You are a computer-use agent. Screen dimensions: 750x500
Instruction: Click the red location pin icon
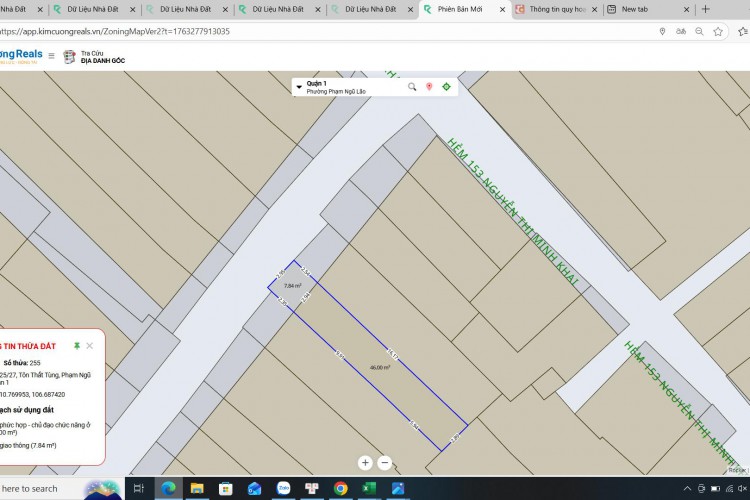(429, 87)
